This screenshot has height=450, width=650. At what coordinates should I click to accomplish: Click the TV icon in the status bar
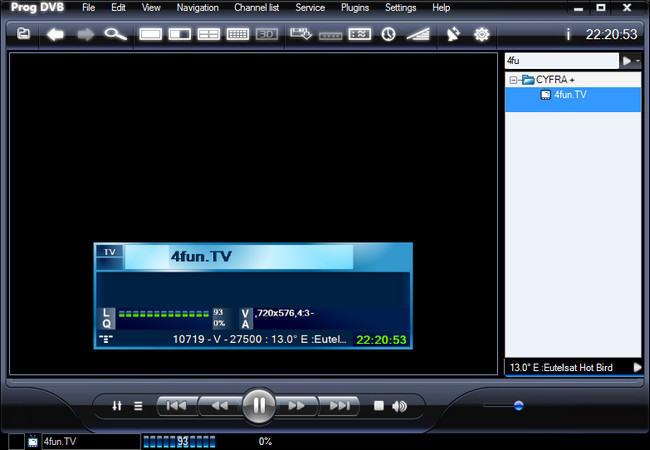33,442
